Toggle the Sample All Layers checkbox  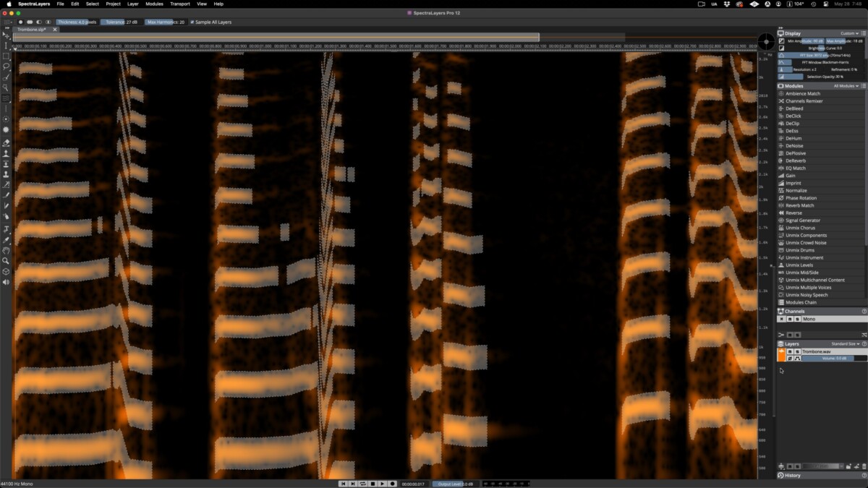(192, 22)
